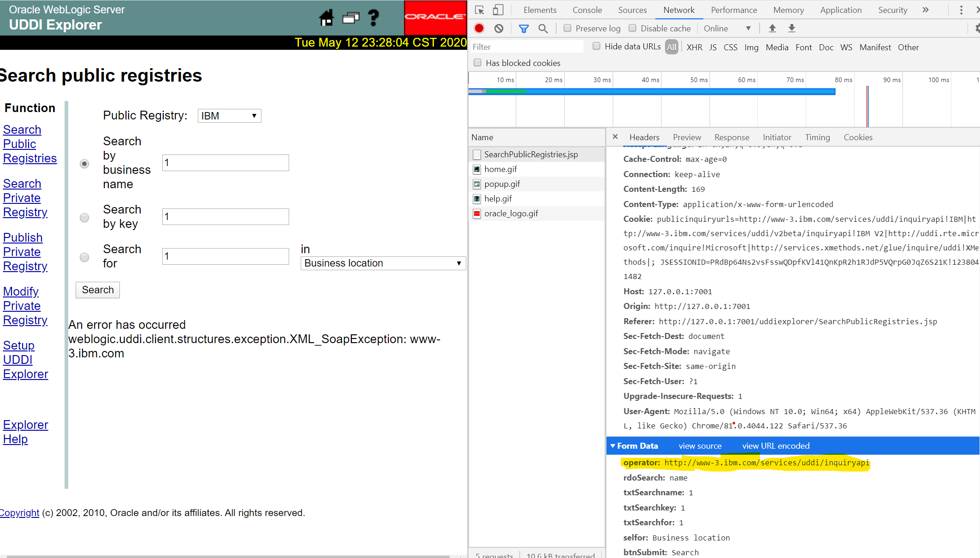This screenshot has width=980, height=558.
Task: Click the Search by business name text field
Action: (226, 163)
